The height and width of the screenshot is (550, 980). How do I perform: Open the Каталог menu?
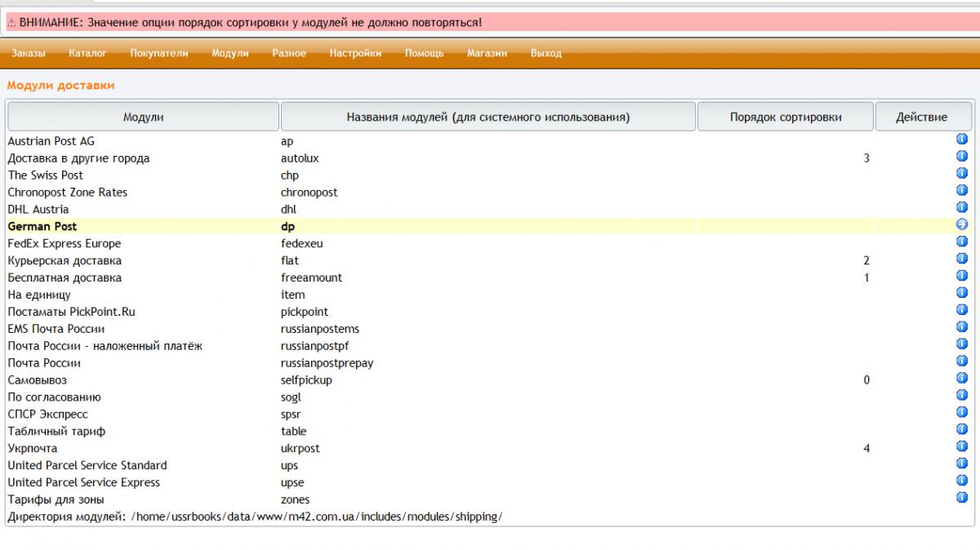coord(87,54)
